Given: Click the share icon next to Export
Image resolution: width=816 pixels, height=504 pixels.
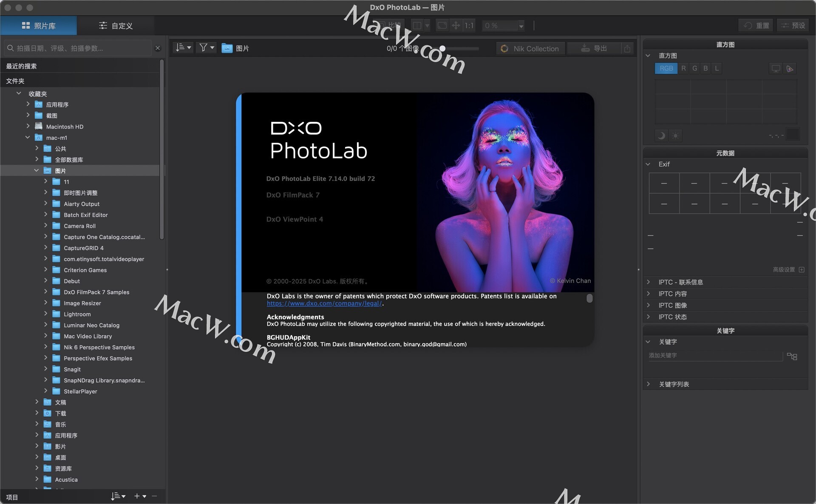Looking at the screenshot, I should point(627,48).
